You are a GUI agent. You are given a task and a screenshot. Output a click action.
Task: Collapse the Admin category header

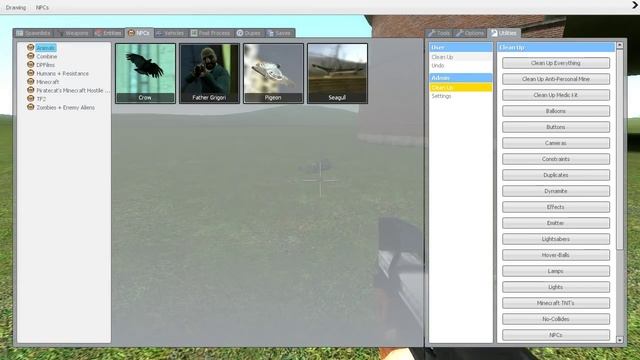click(x=461, y=78)
